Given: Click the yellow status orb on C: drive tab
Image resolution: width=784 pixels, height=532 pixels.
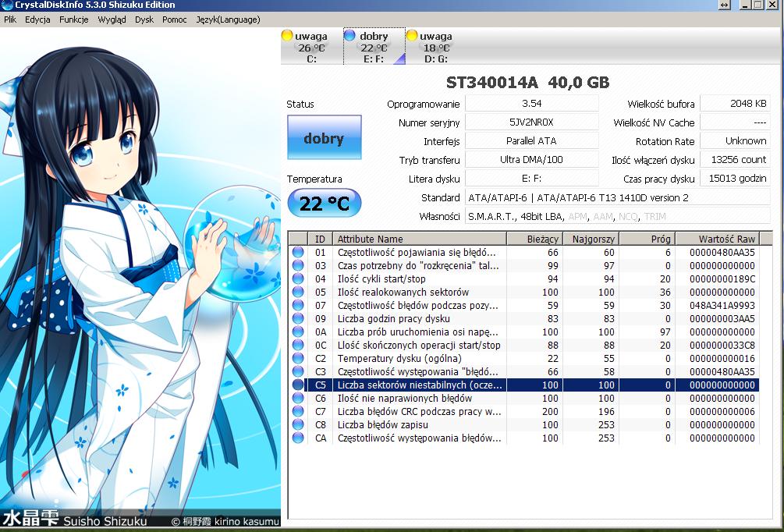Looking at the screenshot, I should point(287,35).
